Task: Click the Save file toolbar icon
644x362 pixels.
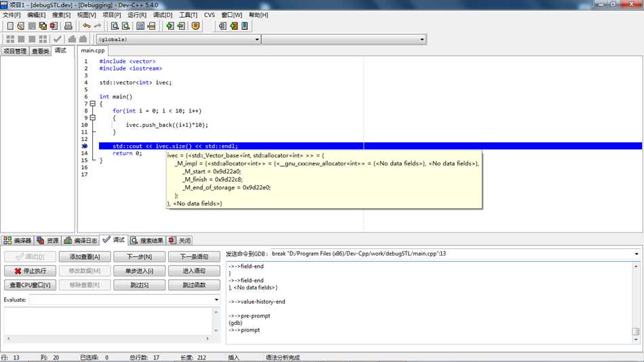Action: [x=32, y=26]
